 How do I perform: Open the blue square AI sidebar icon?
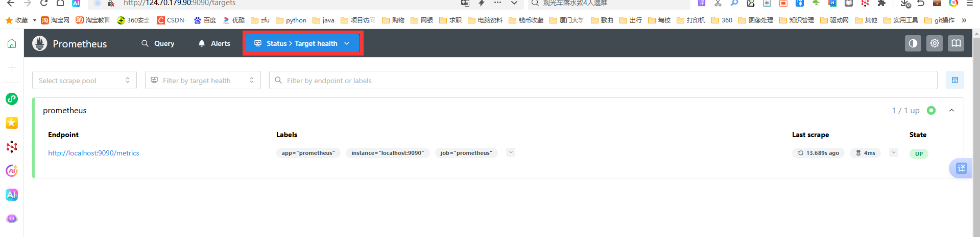click(12, 195)
